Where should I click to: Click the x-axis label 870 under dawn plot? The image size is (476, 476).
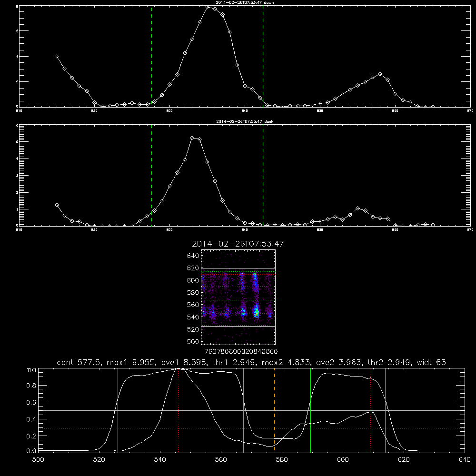[x=470, y=111]
